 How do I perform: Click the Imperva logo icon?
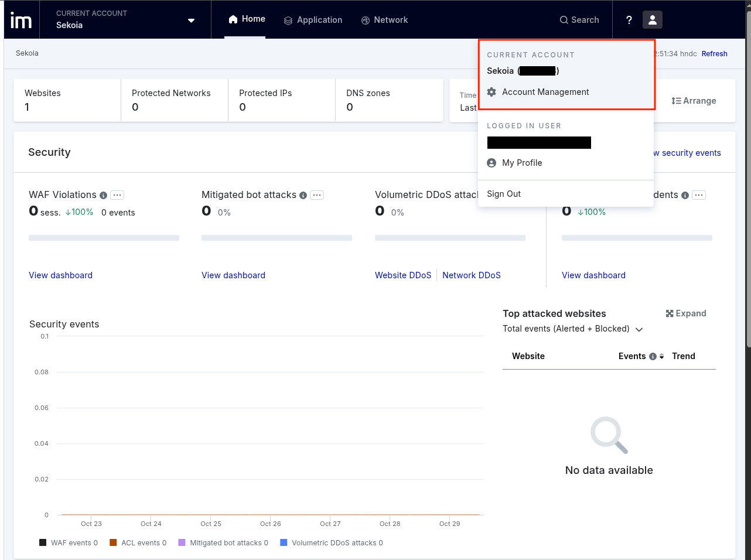pos(21,21)
